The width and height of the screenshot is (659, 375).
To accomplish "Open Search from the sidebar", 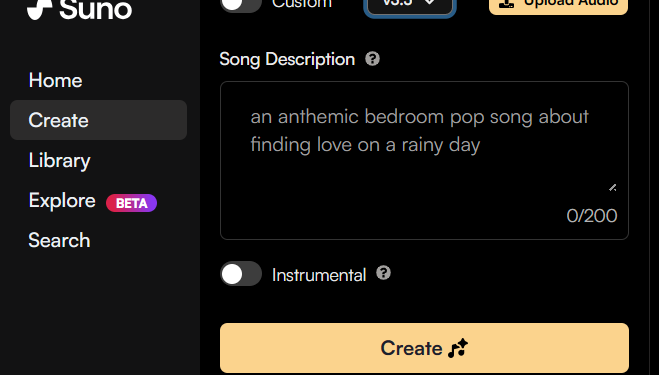I will click(x=59, y=240).
